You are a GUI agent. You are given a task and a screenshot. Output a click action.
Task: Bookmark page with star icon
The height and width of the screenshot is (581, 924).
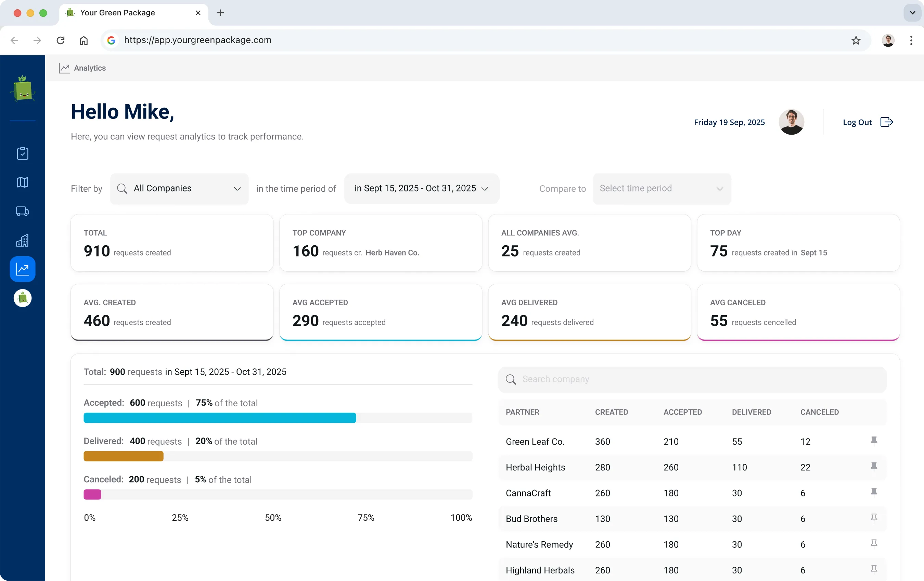(856, 40)
